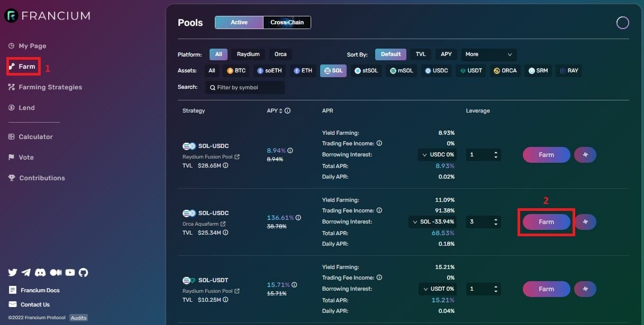
Task: Open the Telegram social icon
Action: [x=26, y=273]
